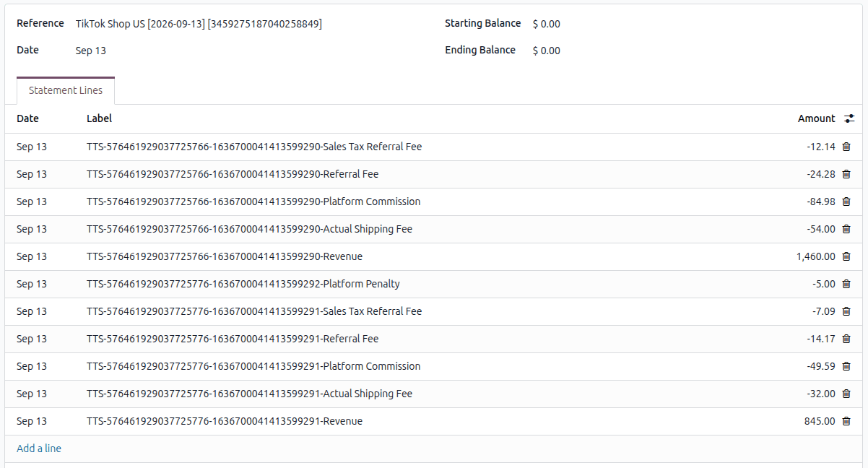Image resolution: width=868 pixels, height=468 pixels.
Task: Select label ending 599290-Referral Fee
Action: tap(233, 174)
